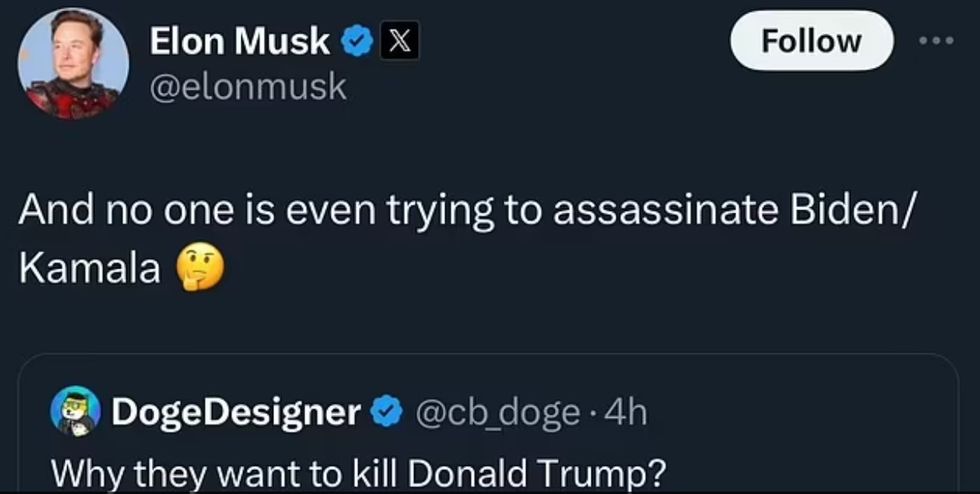This screenshot has height=494, width=980.
Task: Click the Elon Musk display name
Action: tap(239, 41)
